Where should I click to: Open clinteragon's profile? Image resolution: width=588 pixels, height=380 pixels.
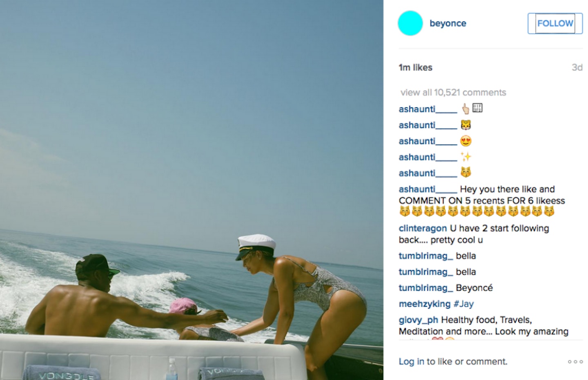[x=423, y=229]
